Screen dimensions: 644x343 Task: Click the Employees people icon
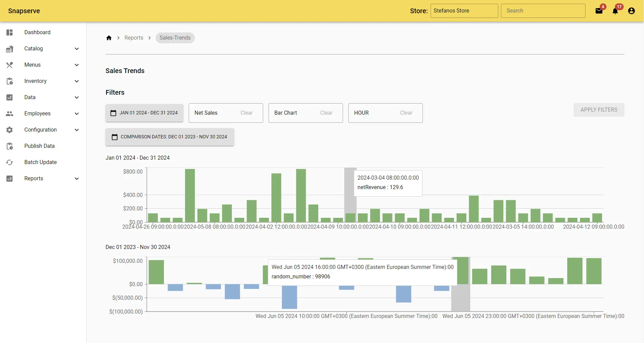(9, 114)
